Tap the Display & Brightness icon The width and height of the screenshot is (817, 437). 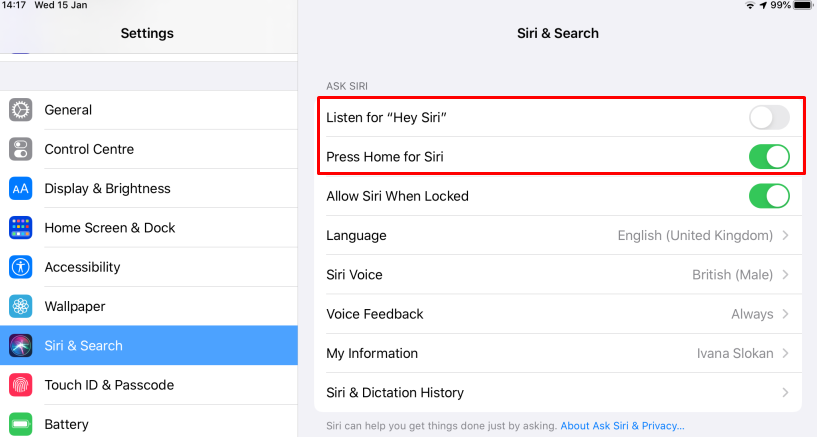(x=21, y=188)
